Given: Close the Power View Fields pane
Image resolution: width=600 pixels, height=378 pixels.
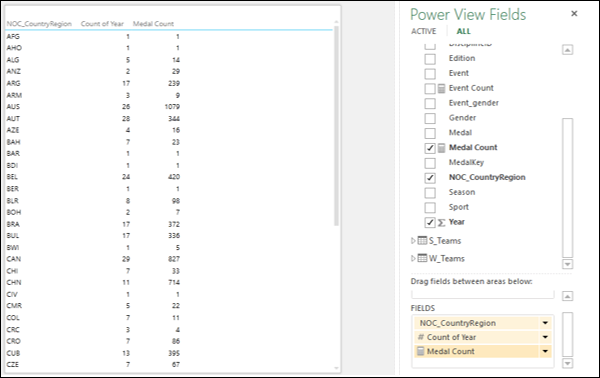Looking at the screenshot, I should pos(574,14).
